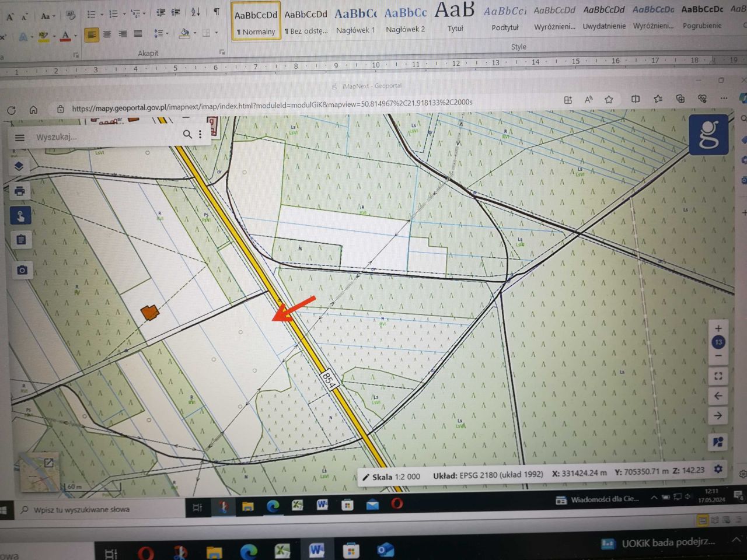Toggle fullscreen map view
This screenshot has height=560, width=747.
(718, 376)
